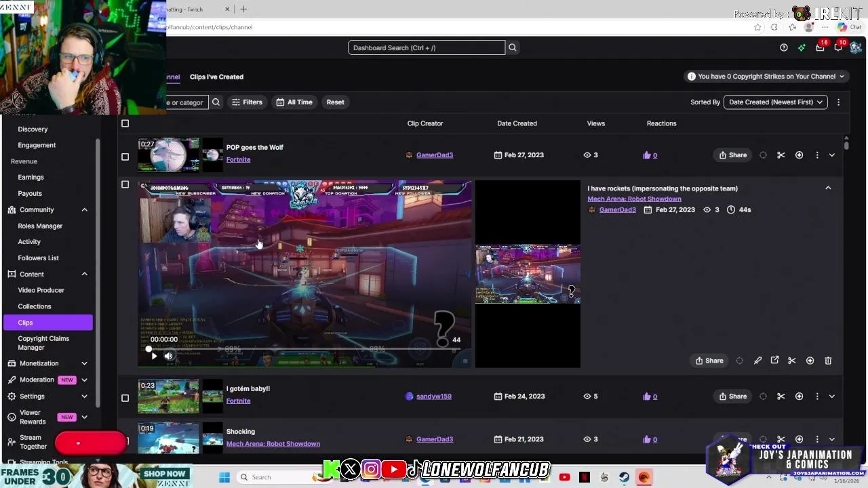
Task: Check the POP goes the Wolf row checkbox
Action: pyautogui.click(x=125, y=157)
